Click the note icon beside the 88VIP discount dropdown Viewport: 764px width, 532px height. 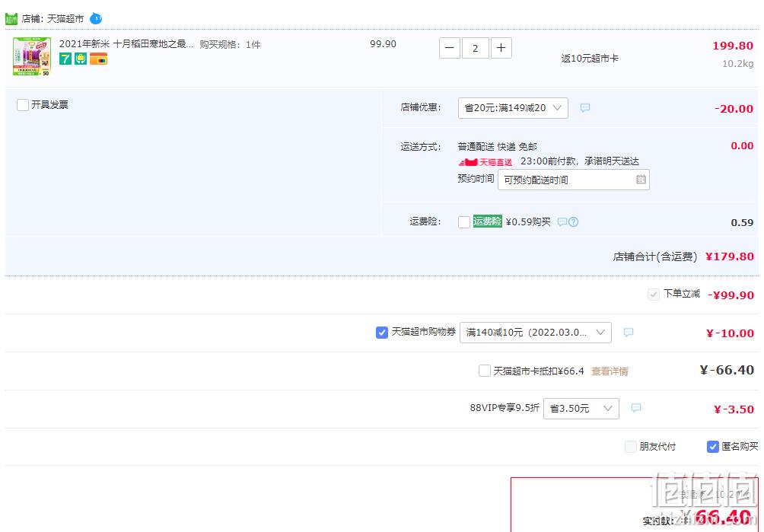636,408
